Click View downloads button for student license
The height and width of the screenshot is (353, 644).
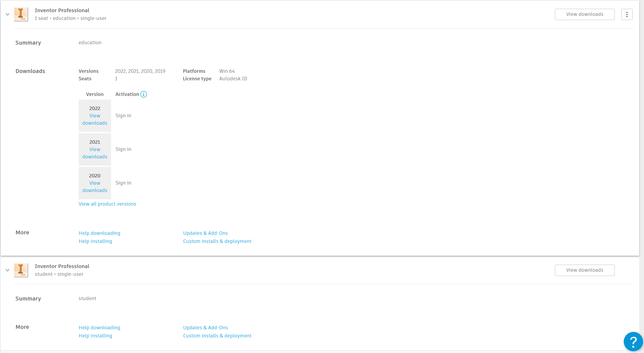coord(584,270)
